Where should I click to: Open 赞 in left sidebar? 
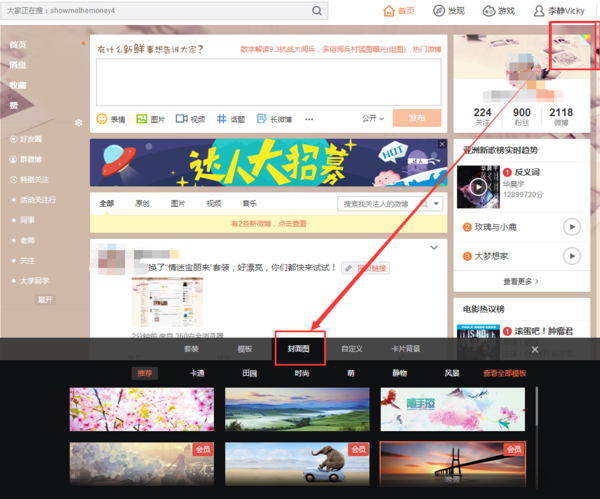click(14, 105)
